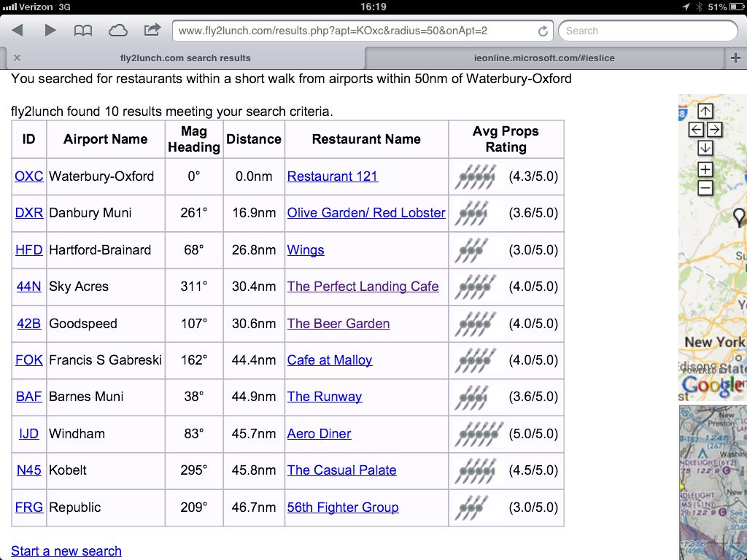The image size is (747, 560).
Task: Open the FOK airport link
Action: [x=29, y=360]
